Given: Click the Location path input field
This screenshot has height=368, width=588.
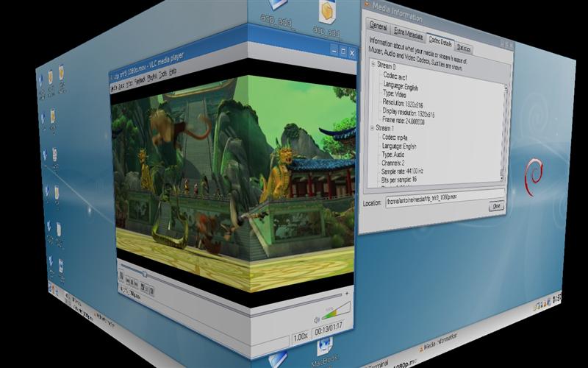Looking at the screenshot, I should pyautogui.click(x=445, y=199).
